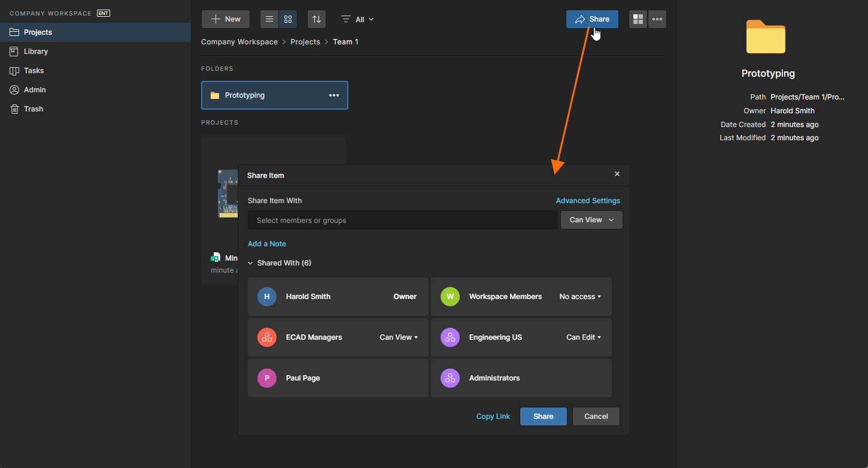Switch to list view icon
The height and width of the screenshot is (468, 868).
tap(269, 19)
